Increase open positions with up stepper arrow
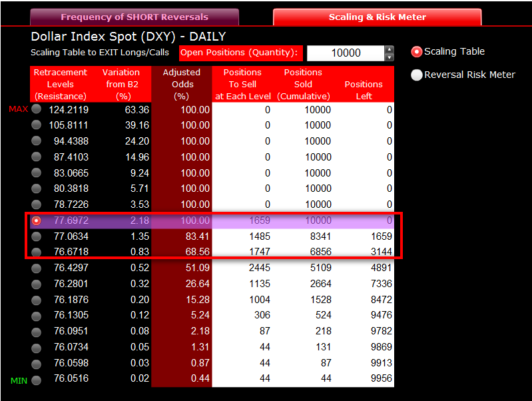This screenshot has height=401, width=532. click(x=389, y=49)
